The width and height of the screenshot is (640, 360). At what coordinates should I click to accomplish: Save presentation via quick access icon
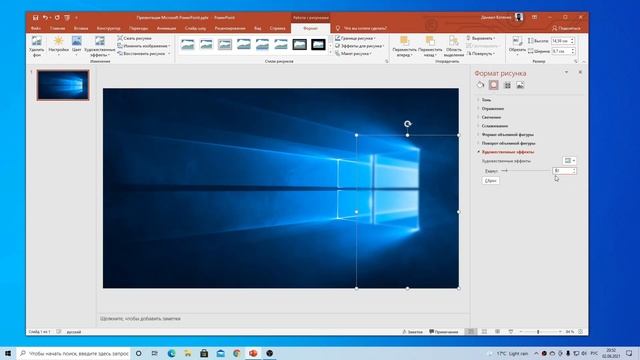(x=36, y=18)
